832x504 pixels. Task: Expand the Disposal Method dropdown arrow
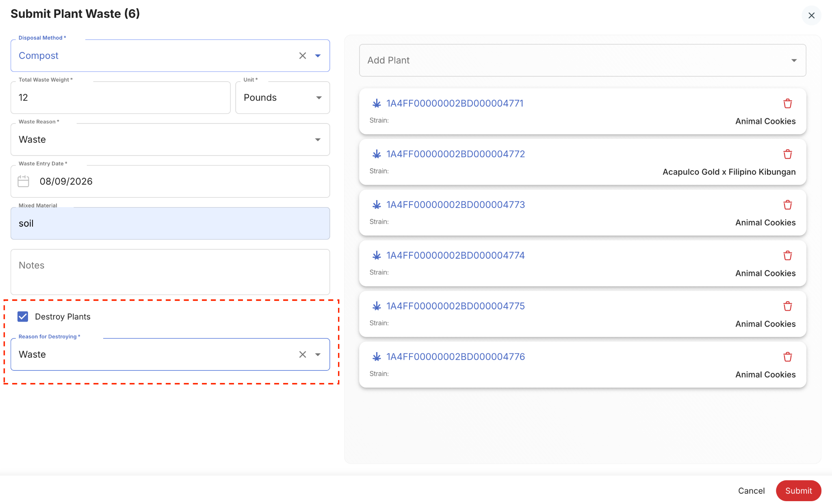318,56
